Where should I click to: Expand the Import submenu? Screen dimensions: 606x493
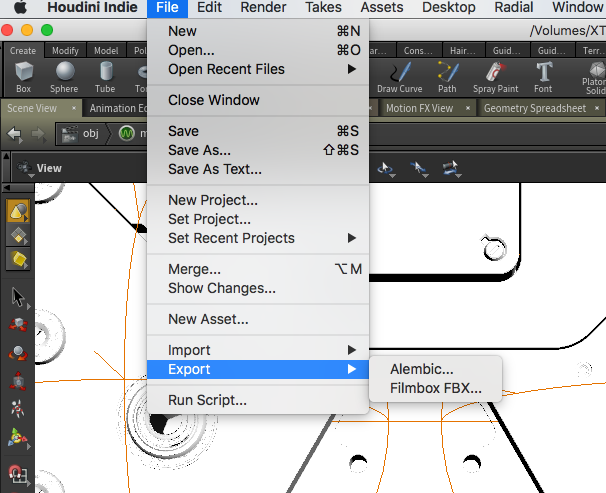[x=258, y=350]
